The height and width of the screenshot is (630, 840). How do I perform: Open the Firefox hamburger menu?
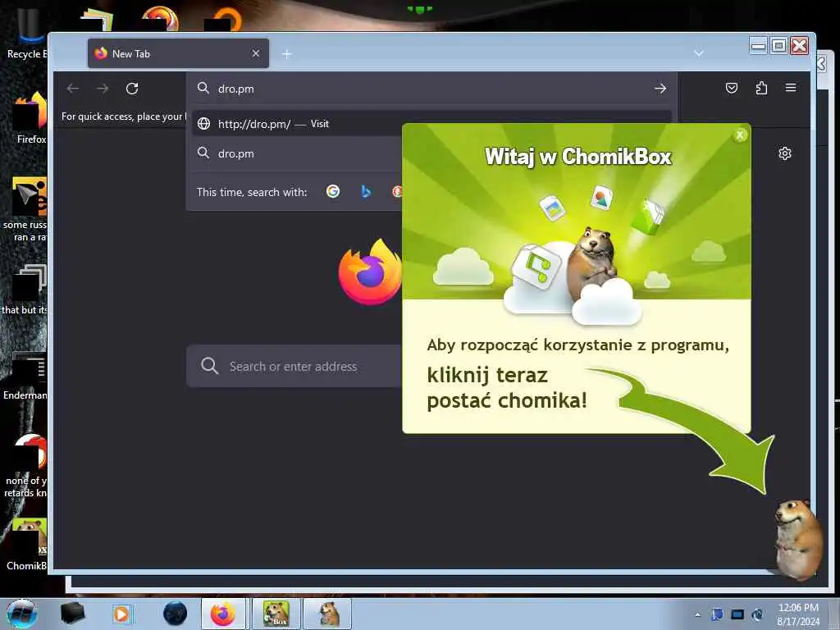point(791,88)
